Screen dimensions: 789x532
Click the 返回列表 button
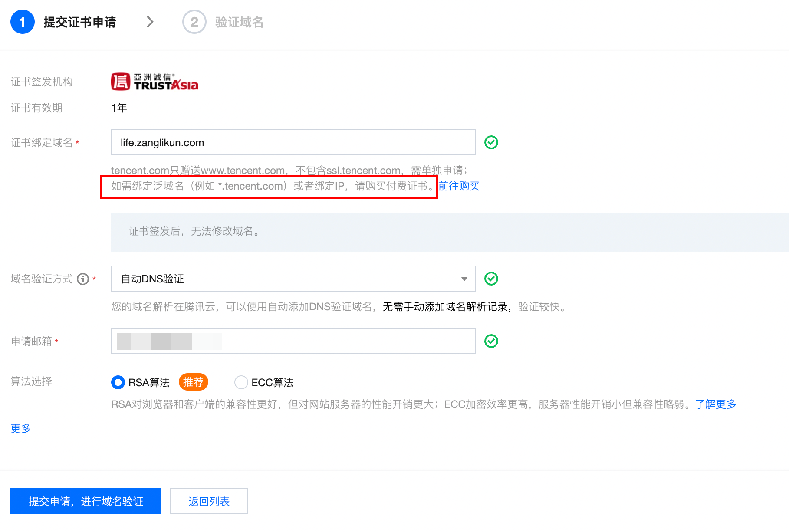[209, 501]
